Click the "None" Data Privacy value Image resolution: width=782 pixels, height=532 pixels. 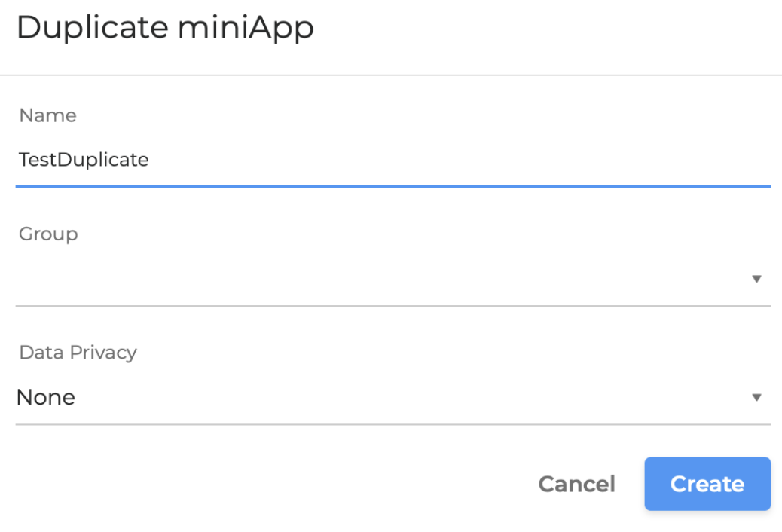click(46, 397)
